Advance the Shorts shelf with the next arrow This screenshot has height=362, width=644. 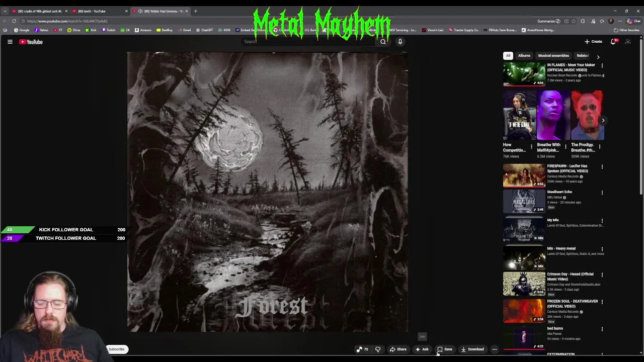(x=603, y=120)
